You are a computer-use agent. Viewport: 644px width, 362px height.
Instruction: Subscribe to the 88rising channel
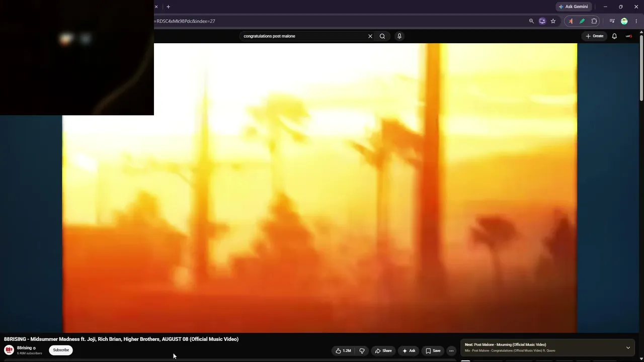61,350
